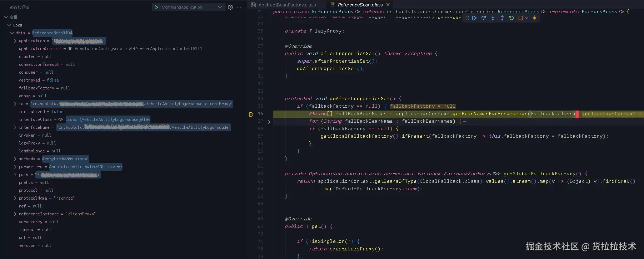644x259 pixels.
Task: Expand the methods ArrayList variable
Action: coord(15,159)
